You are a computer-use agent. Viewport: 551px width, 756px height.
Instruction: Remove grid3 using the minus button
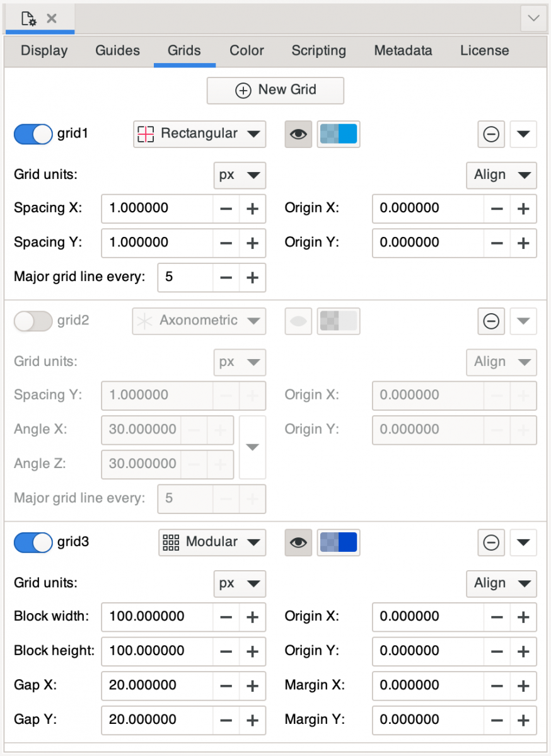[490, 542]
